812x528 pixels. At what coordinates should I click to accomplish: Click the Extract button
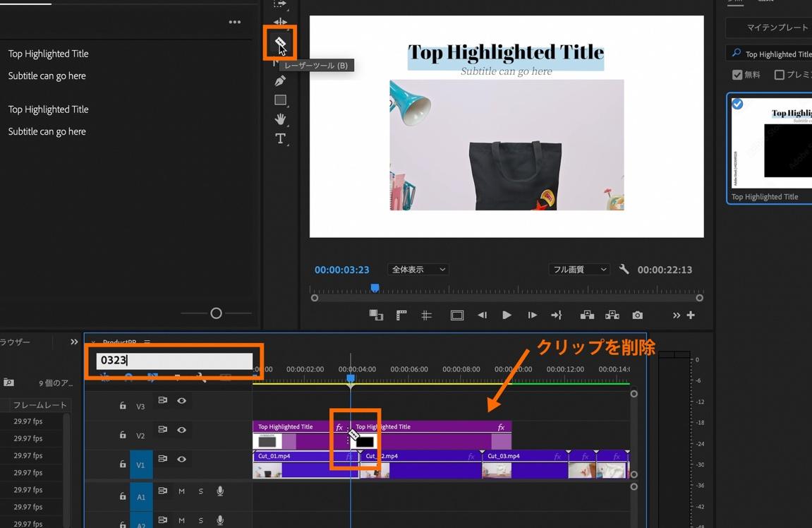(x=612, y=315)
